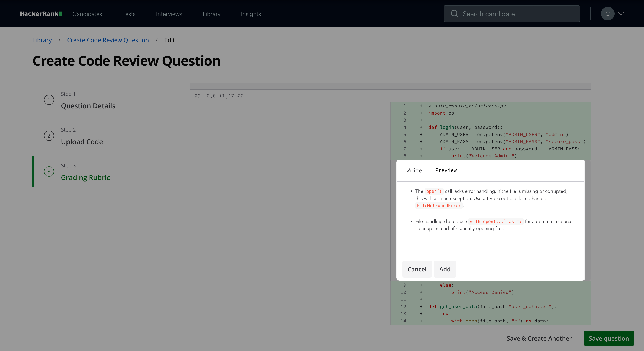The image size is (644, 351).
Task: Click Step 3 circle icon
Action: pyautogui.click(x=49, y=171)
